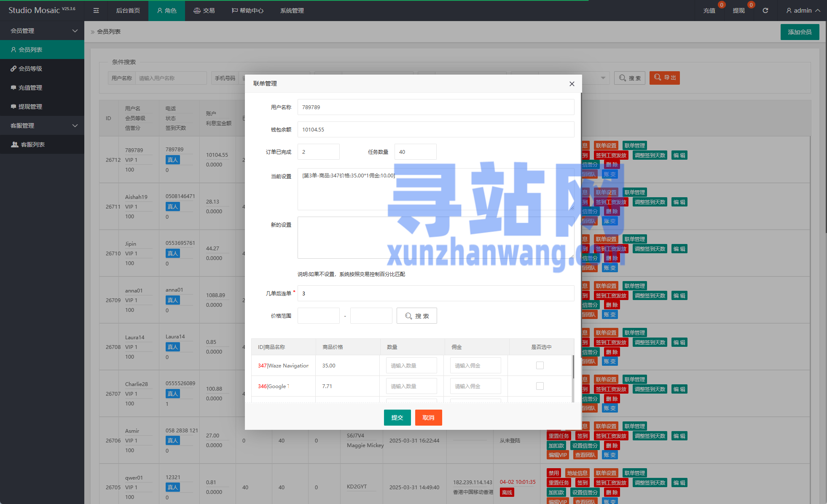Screen dimensions: 827x504
Task: Click the dialog 用户名称 field 789789
Action: click(x=436, y=107)
